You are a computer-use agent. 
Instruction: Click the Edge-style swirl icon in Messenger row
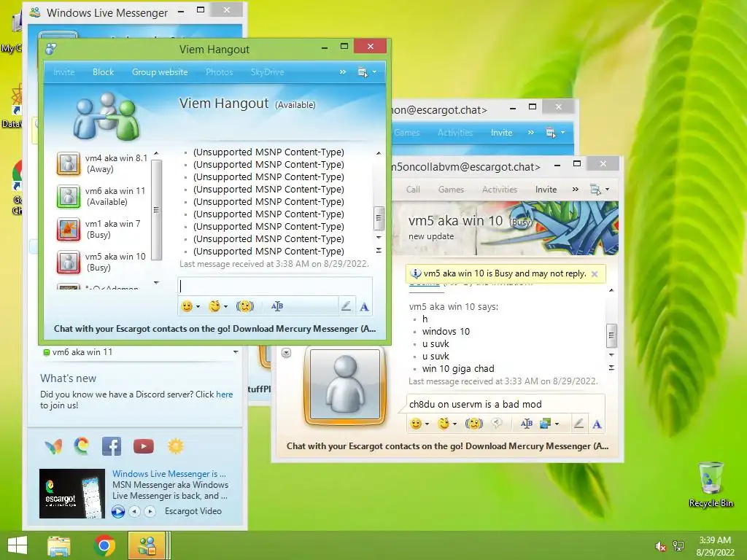pos(82,446)
